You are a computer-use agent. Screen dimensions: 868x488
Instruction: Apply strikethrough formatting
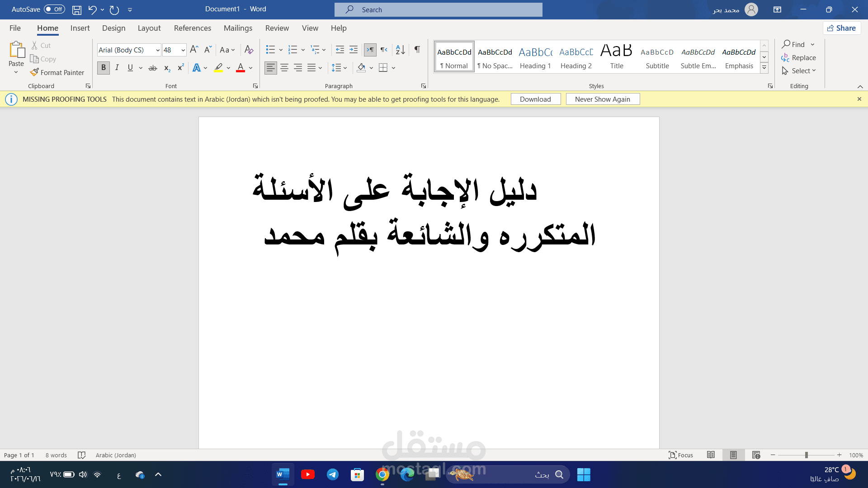153,68
